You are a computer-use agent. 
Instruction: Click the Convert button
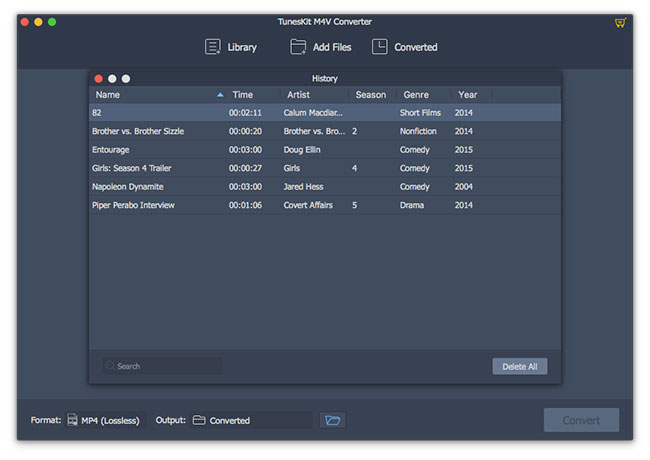pyautogui.click(x=581, y=420)
